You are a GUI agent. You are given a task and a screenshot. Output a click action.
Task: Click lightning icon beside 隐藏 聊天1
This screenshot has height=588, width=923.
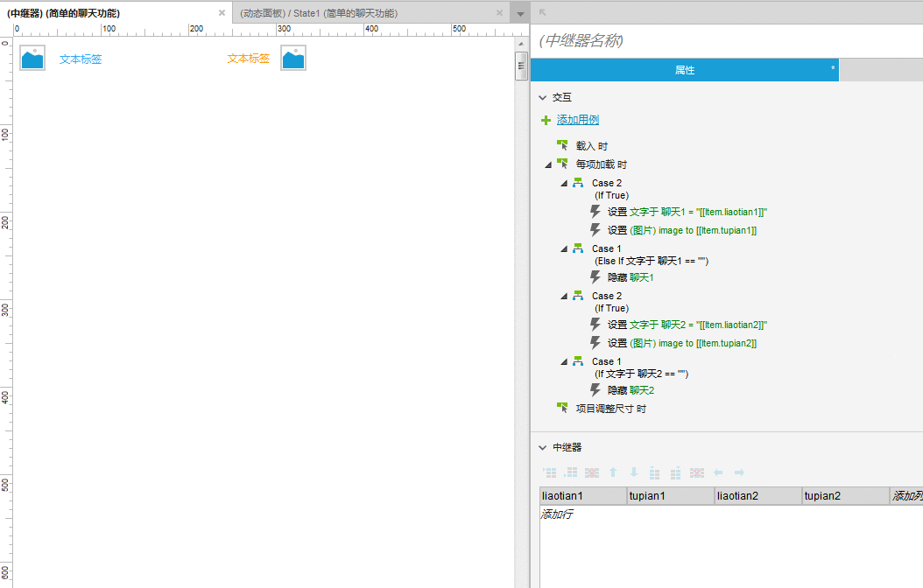click(x=595, y=277)
